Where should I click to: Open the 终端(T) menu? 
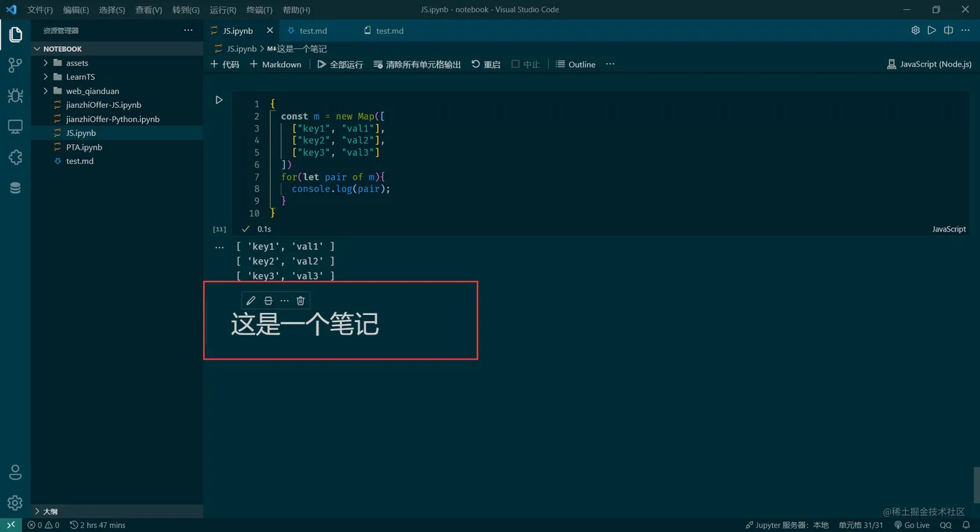pyautogui.click(x=260, y=10)
